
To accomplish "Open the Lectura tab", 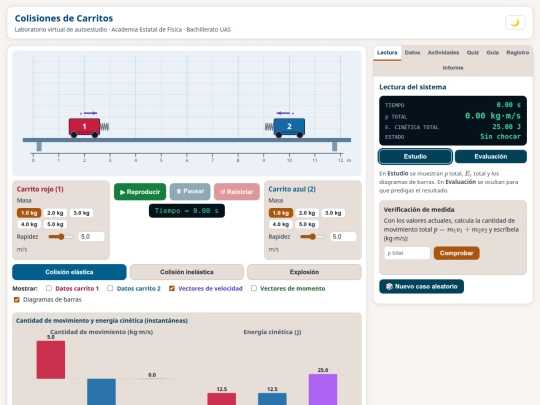I will coord(387,53).
